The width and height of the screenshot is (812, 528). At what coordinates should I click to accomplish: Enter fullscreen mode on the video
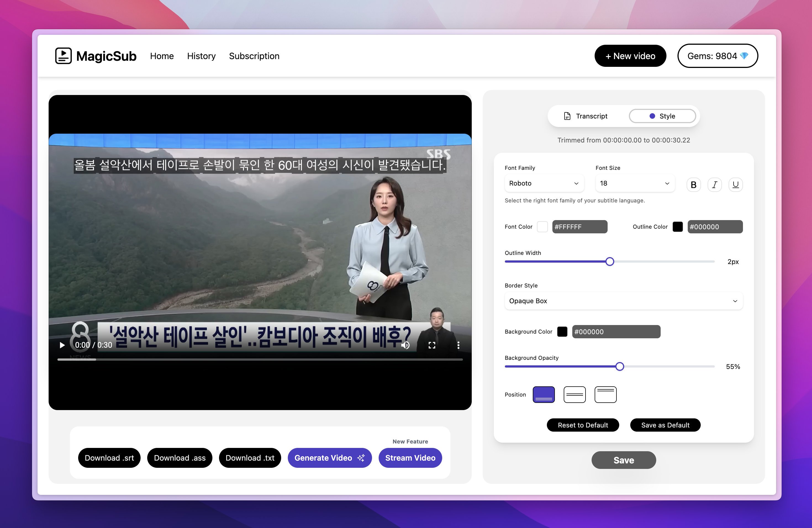pyautogui.click(x=432, y=345)
